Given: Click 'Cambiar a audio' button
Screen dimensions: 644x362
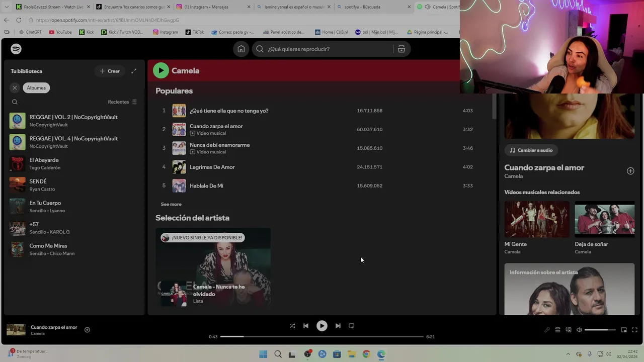Looking at the screenshot, I should [531, 150].
